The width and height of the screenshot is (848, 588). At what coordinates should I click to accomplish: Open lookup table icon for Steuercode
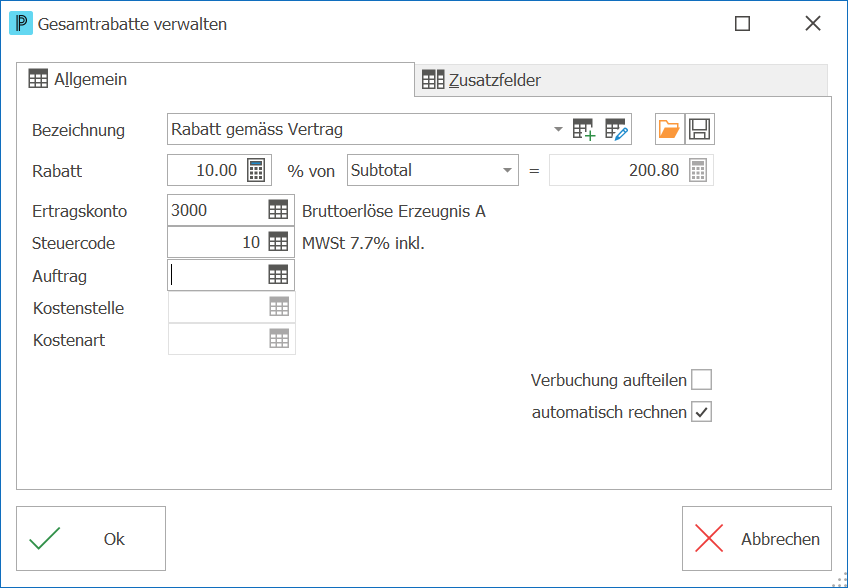279,242
